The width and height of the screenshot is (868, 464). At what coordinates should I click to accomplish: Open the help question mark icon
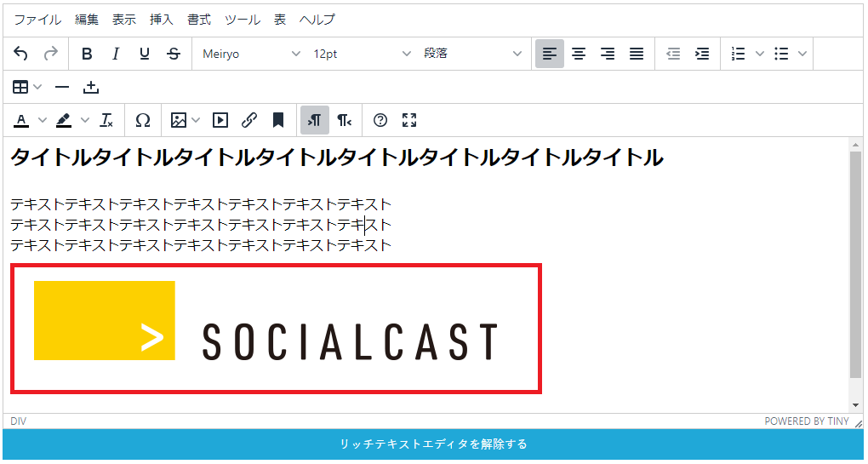(x=380, y=120)
